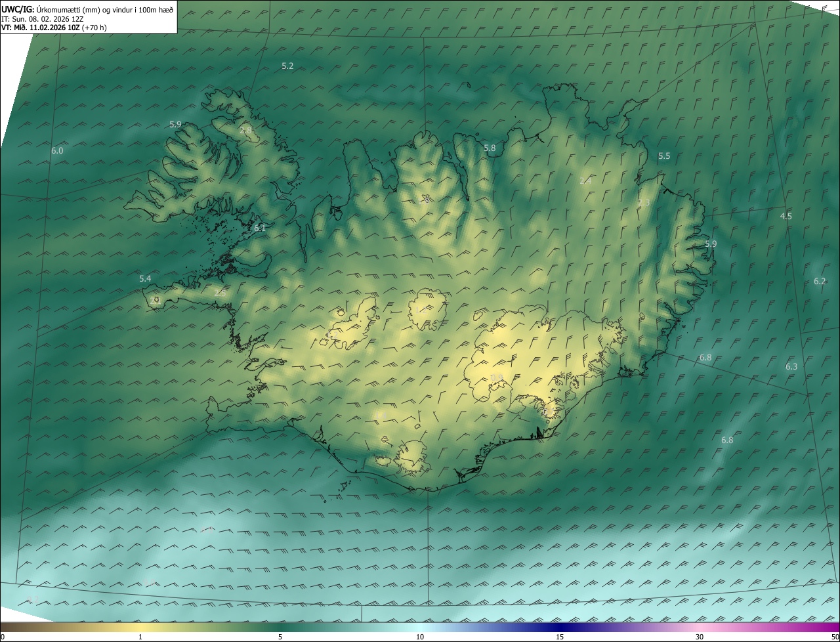Viewport: 840px width, 642px height.
Task: Click the 5.4 value off Snæfellsnes peninsula
Action: [x=145, y=278]
